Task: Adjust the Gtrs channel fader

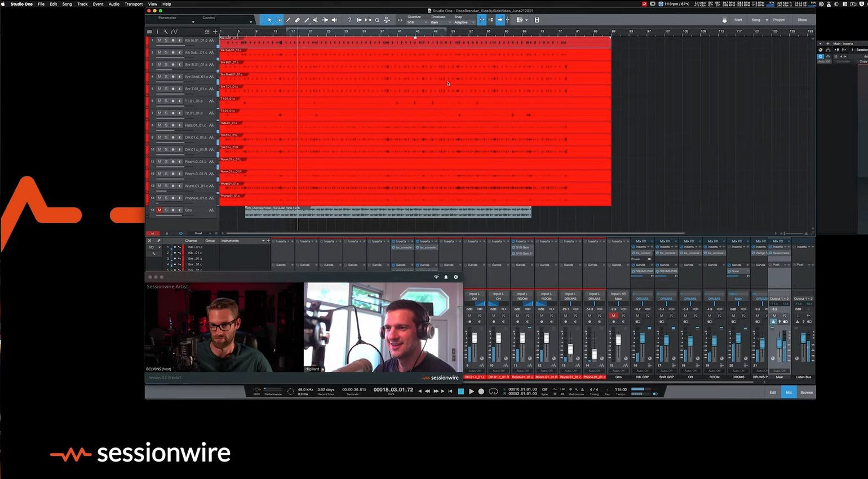Action: (618, 340)
